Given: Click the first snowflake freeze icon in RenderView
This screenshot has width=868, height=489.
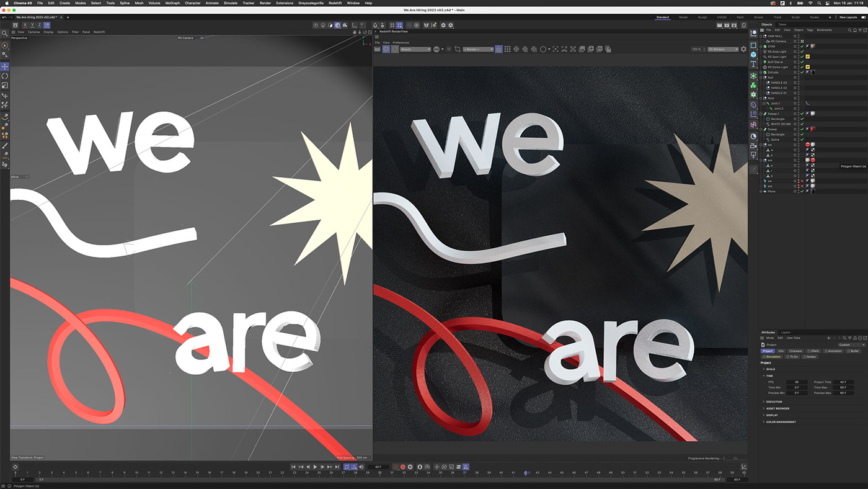Looking at the screenshot, I should pyautogui.click(x=516, y=49).
